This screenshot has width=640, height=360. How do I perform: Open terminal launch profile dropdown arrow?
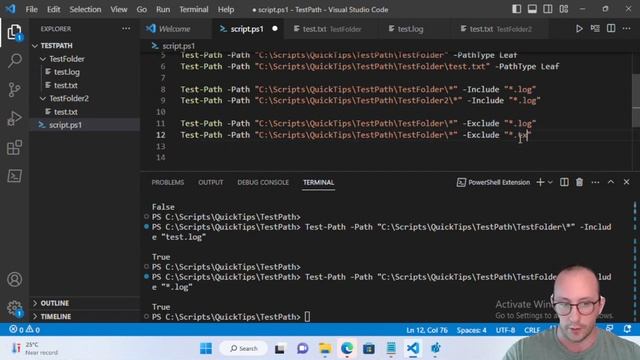550,182
